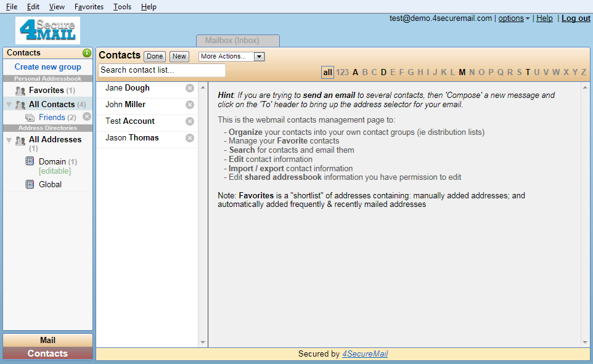Click the green info icon beside Contacts
Image resolution: width=593 pixels, height=364 pixels.
pyautogui.click(x=87, y=53)
